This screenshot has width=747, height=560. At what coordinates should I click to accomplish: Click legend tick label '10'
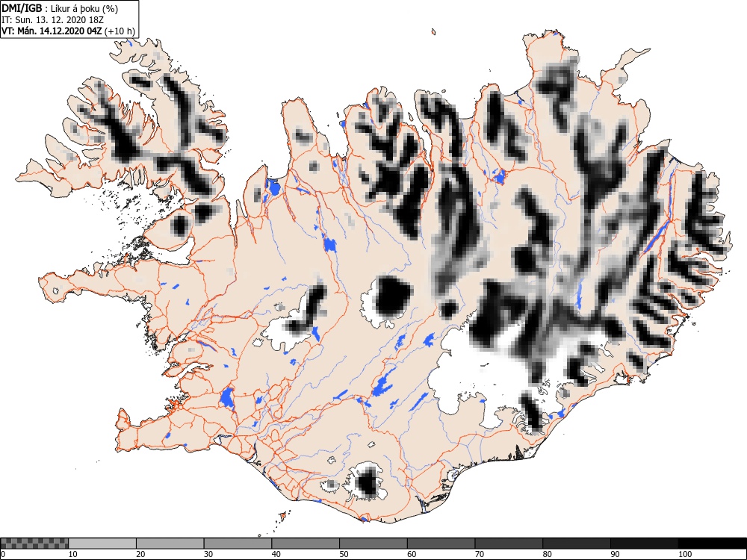pos(72,554)
